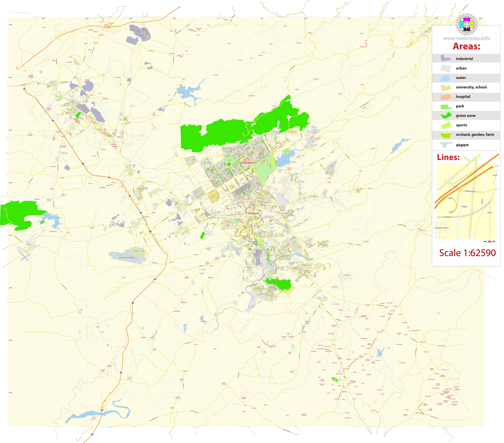Viewport: 504px width, 443px height.
Task: Click the "Areas:" legend heading
Action: 466,46
